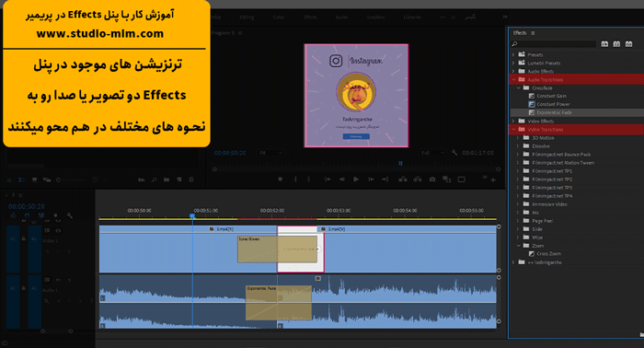Expand the Dissolve transitions folder

[x=518, y=146]
